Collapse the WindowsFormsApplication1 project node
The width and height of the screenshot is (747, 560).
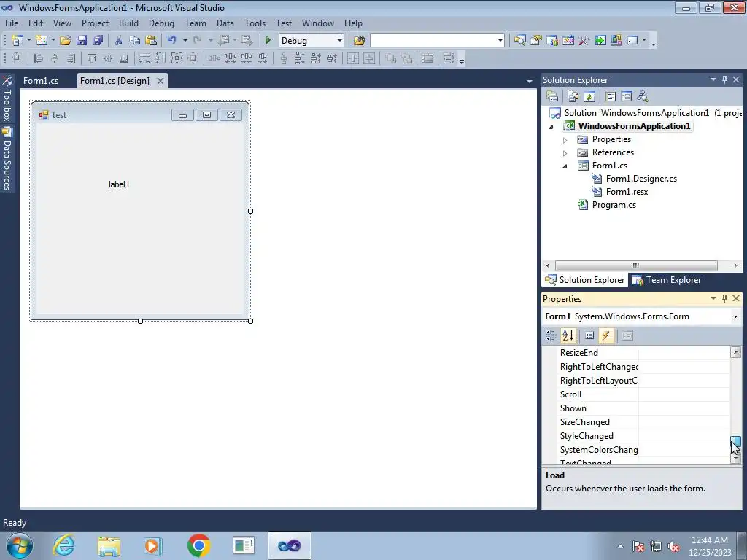(551, 127)
